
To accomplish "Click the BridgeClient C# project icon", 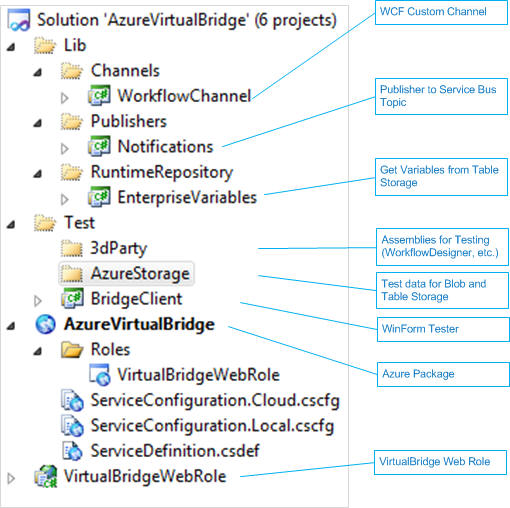I will pyautogui.click(x=72, y=298).
